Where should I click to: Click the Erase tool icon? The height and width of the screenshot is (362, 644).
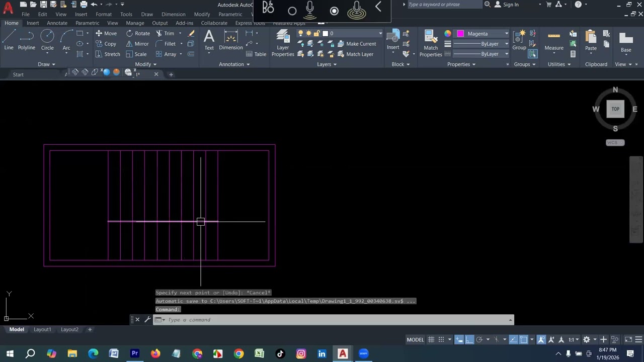click(x=191, y=33)
